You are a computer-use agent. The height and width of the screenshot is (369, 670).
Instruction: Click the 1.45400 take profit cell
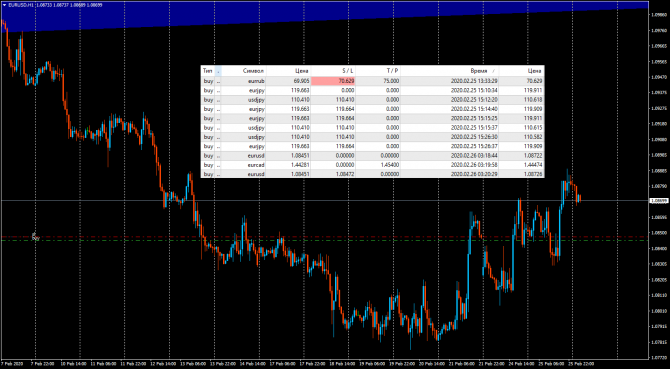(x=378, y=165)
